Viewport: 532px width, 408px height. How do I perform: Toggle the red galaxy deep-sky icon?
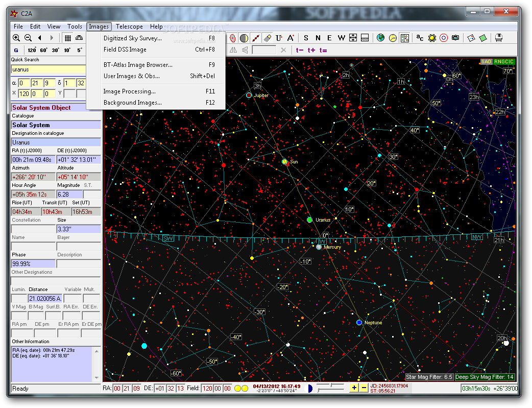(232, 38)
